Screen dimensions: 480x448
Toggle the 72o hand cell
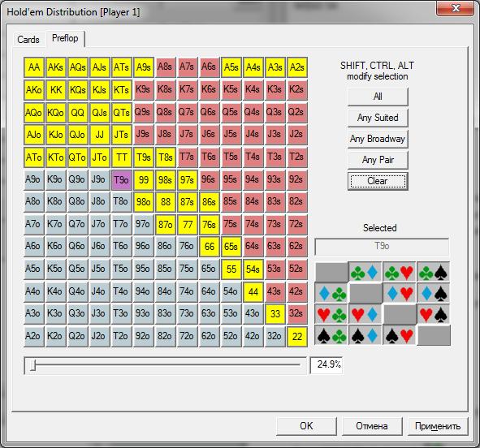coord(187,336)
